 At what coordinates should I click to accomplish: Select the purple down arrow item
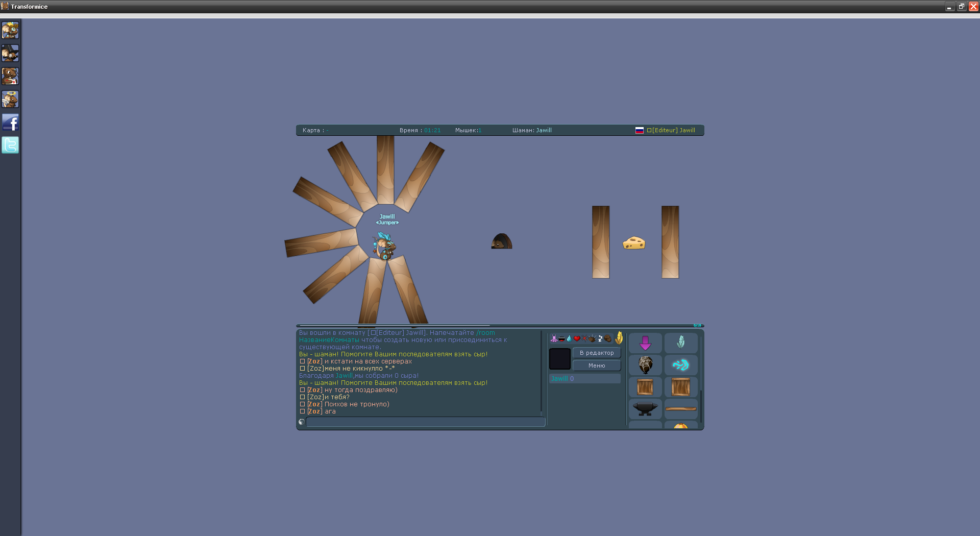point(645,343)
